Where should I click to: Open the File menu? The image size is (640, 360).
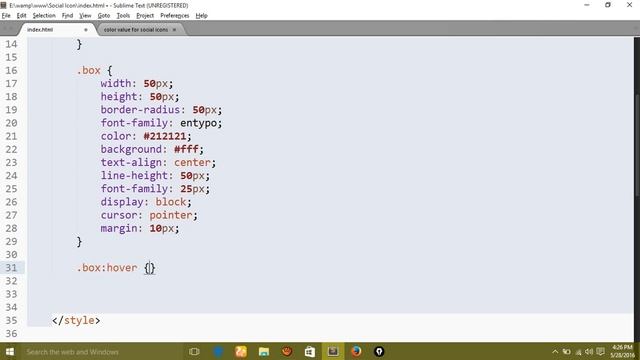point(6,16)
